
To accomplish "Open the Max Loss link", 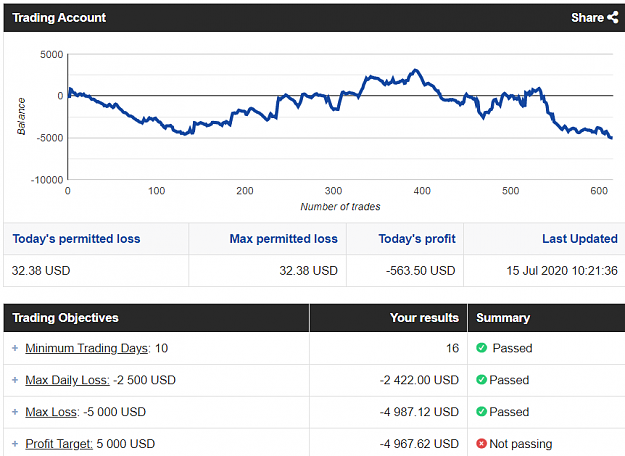I will coord(52,412).
